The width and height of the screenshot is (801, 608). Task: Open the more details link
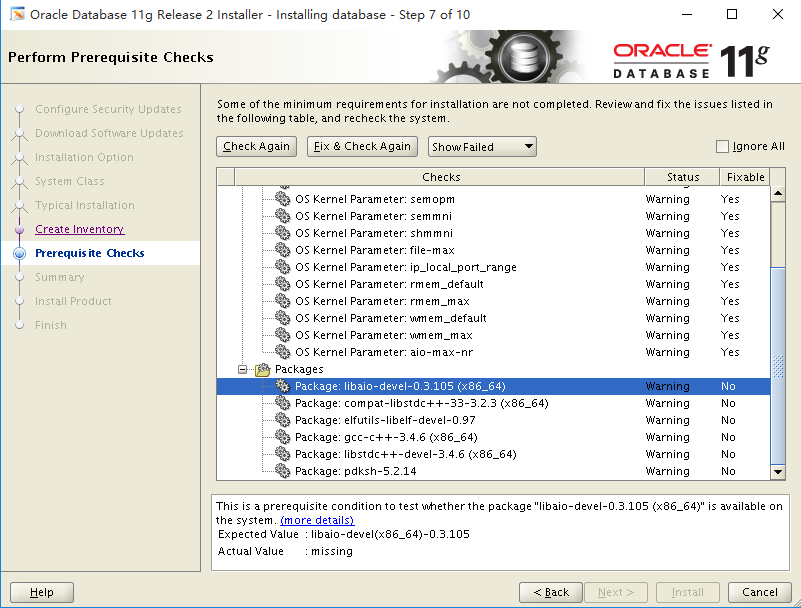317,520
